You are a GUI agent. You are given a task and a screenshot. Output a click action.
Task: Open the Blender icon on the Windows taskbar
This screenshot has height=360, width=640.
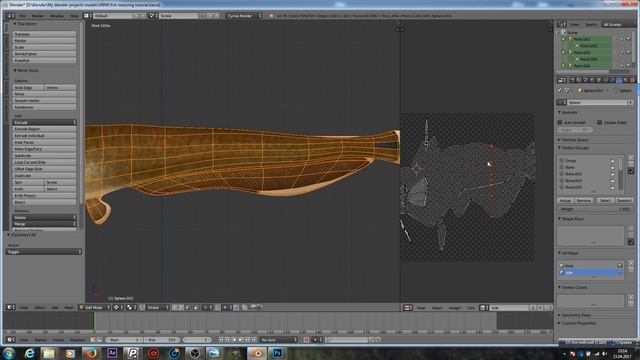point(257,353)
